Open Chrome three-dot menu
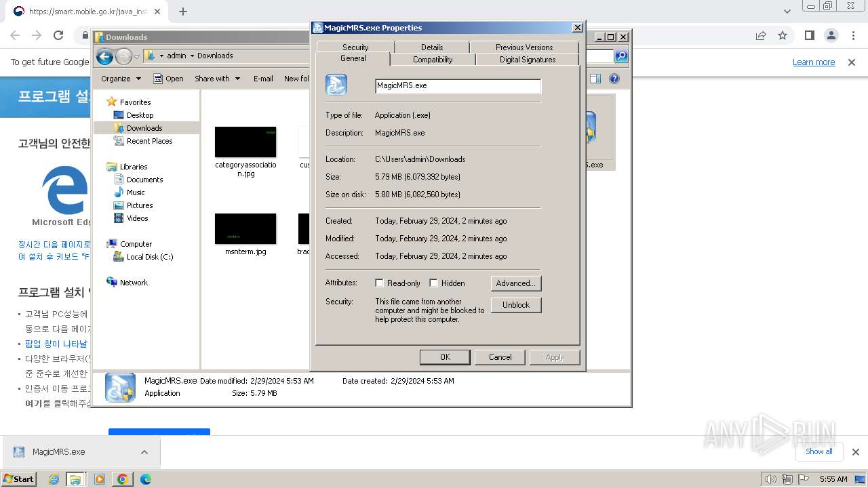Image resolution: width=868 pixels, height=488 pixels. [x=852, y=35]
